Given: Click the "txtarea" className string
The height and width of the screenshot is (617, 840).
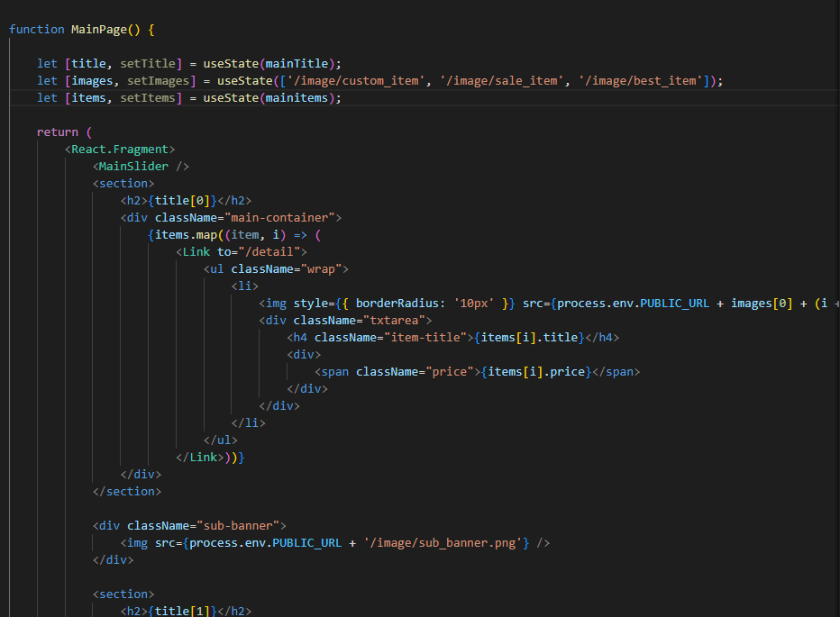Looking at the screenshot, I should 394,321.
